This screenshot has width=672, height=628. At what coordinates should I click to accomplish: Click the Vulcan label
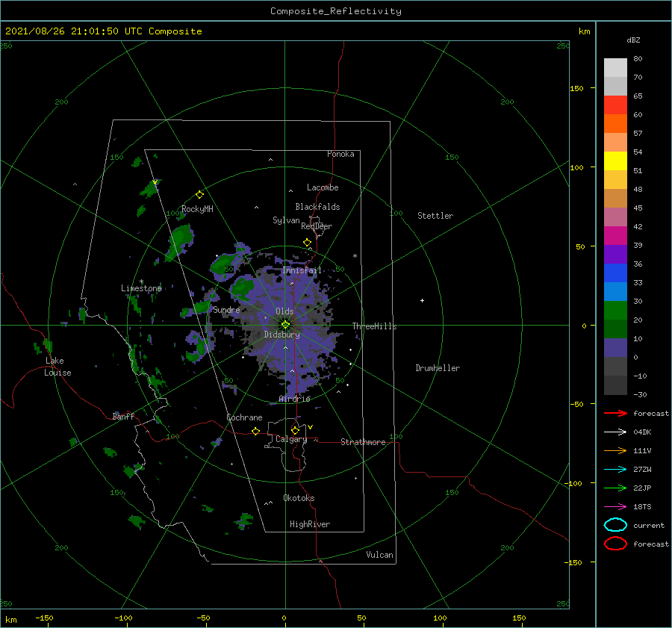click(379, 555)
